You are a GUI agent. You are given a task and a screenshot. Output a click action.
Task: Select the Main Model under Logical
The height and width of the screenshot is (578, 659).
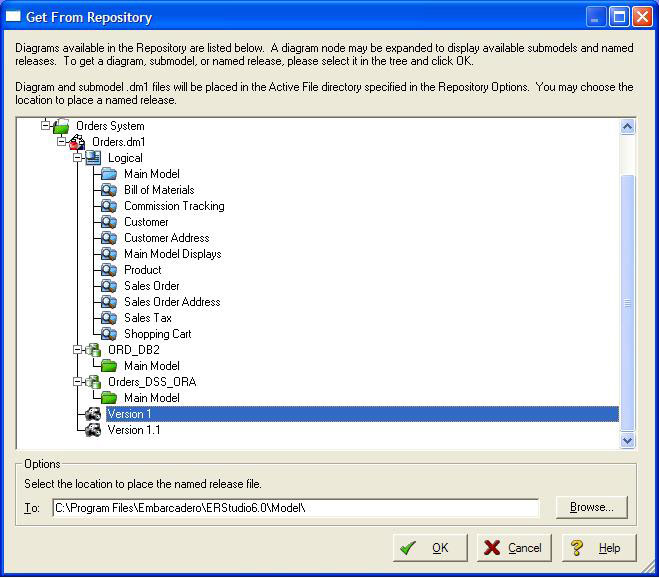click(x=152, y=174)
